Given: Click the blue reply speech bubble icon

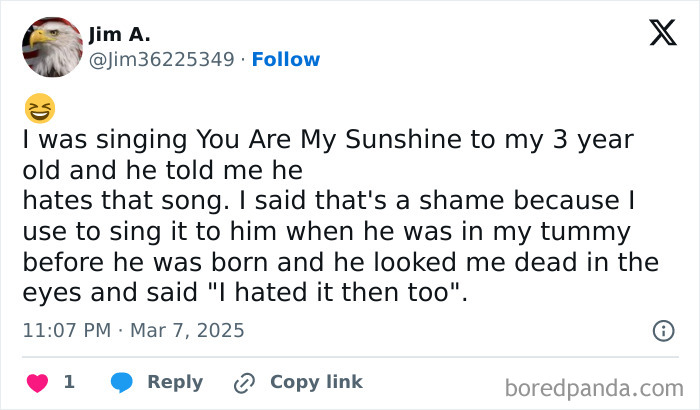Looking at the screenshot, I should tap(122, 382).
